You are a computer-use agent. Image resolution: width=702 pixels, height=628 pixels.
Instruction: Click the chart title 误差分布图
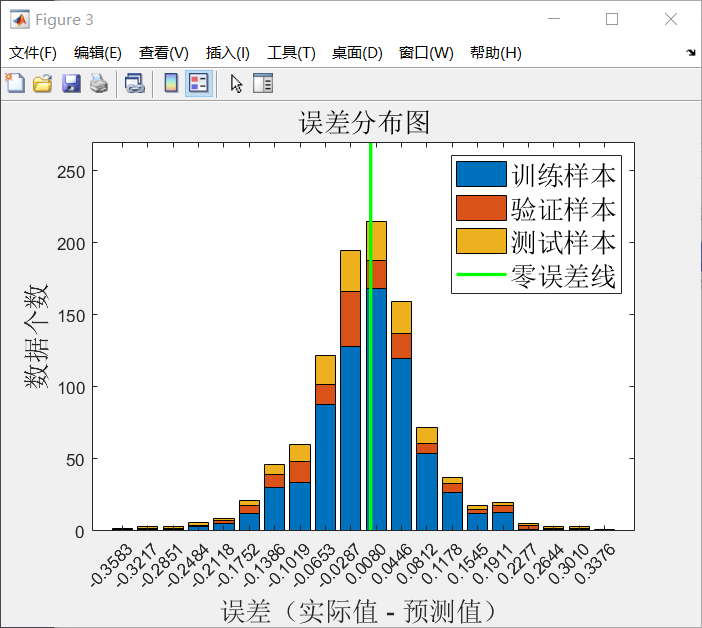[364, 123]
